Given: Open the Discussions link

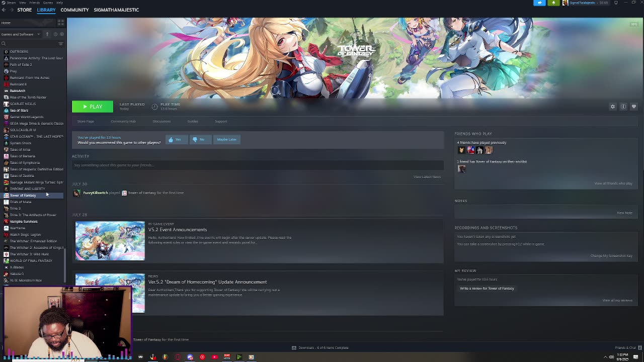Looking at the screenshot, I should pos(162,121).
